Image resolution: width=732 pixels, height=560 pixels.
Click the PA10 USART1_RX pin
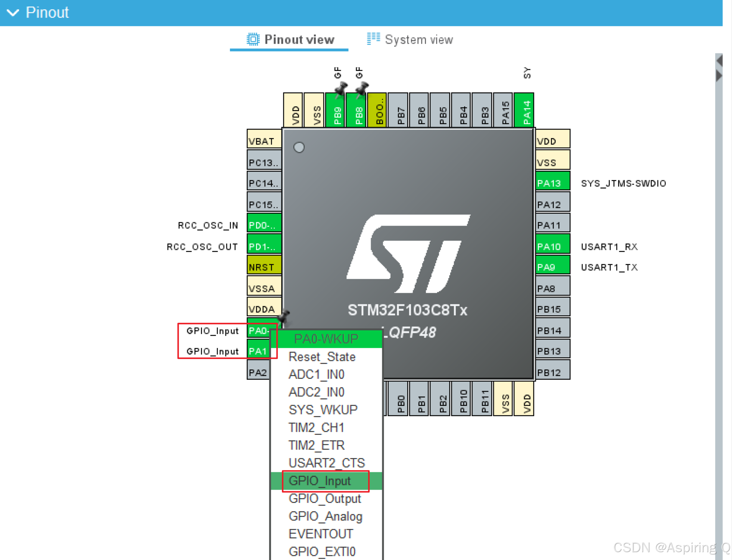pos(553,244)
